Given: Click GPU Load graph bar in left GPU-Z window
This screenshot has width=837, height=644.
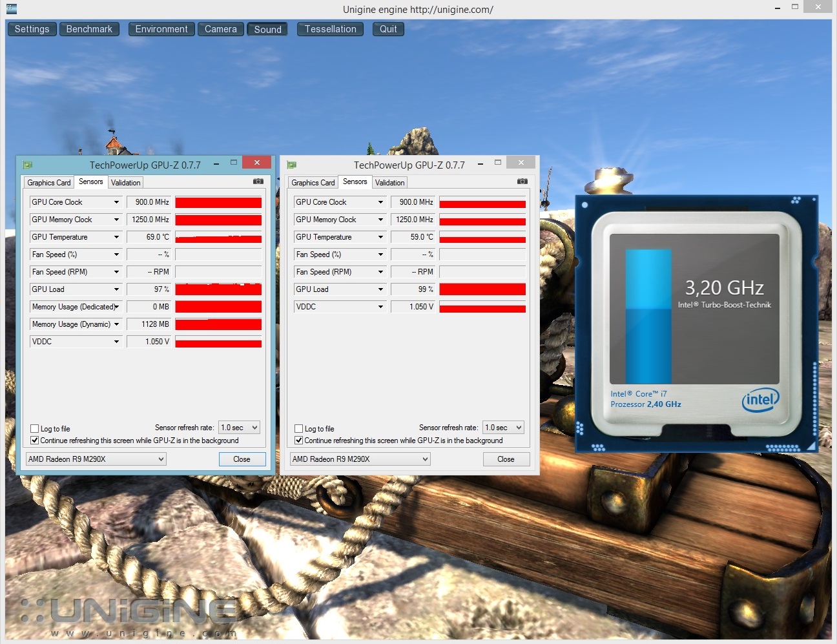Looking at the screenshot, I should [x=218, y=289].
